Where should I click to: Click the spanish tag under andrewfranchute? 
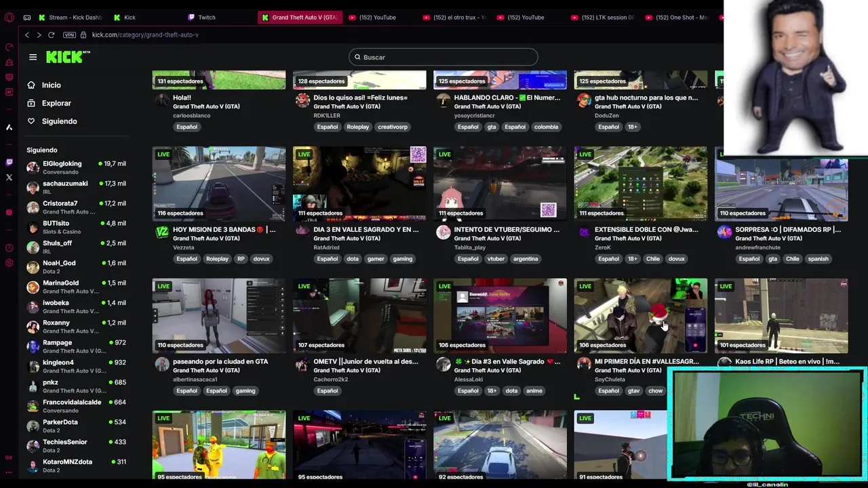pos(818,259)
